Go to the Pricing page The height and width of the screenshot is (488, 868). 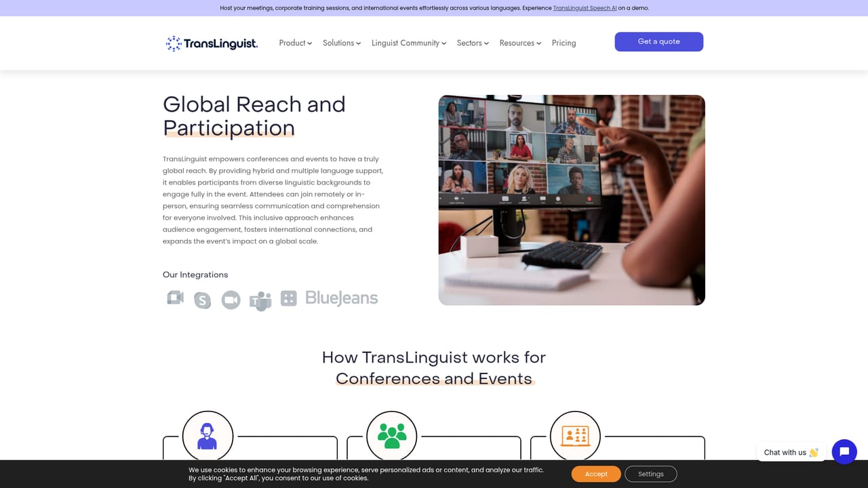pyautogui.click(x=564, y=43)
